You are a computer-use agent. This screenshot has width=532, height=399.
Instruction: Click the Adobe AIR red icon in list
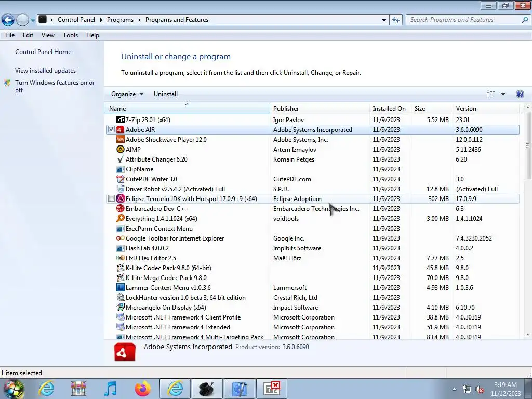(120, 129)
